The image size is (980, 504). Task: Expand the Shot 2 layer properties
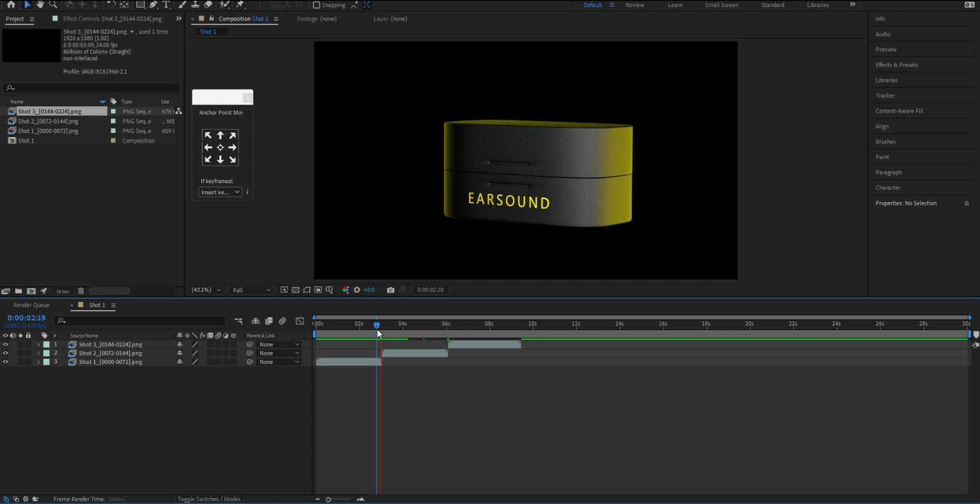tap(38, 353)
